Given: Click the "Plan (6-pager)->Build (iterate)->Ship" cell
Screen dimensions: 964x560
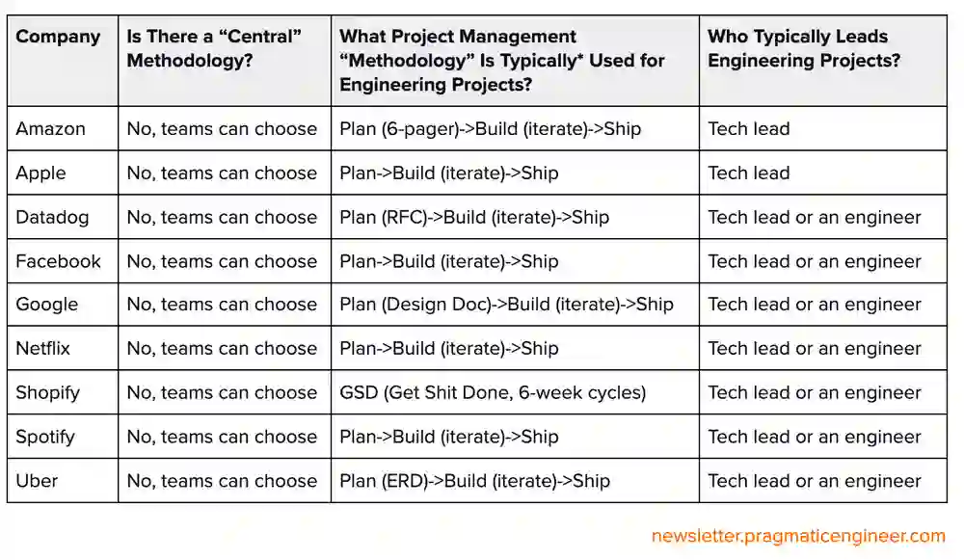Looking at the screenshot, I should (x=490, y=129).
